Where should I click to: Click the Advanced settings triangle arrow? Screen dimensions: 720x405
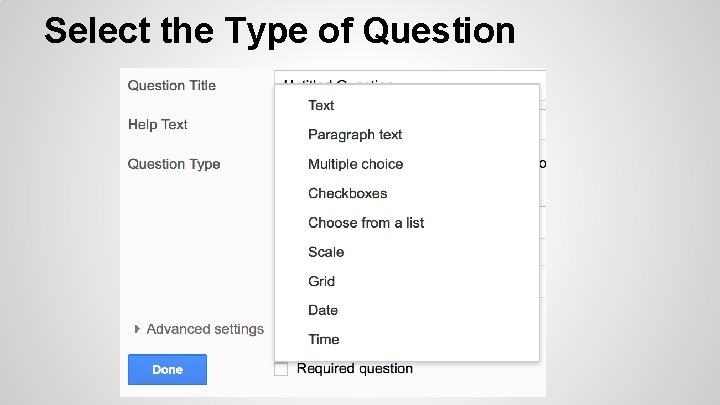pos(137,329)
